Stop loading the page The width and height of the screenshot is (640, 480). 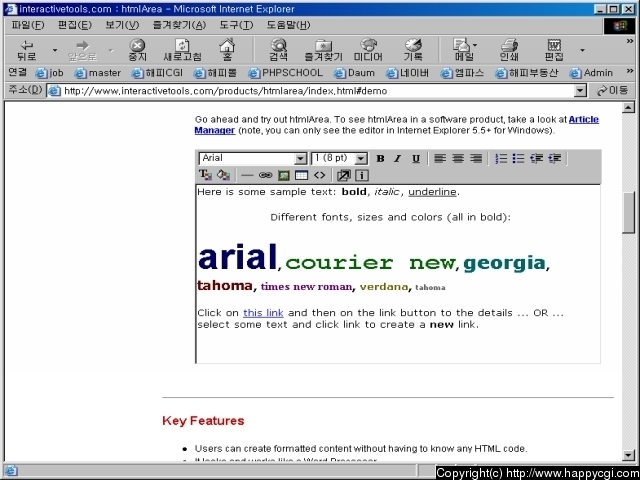click(138, 50)
